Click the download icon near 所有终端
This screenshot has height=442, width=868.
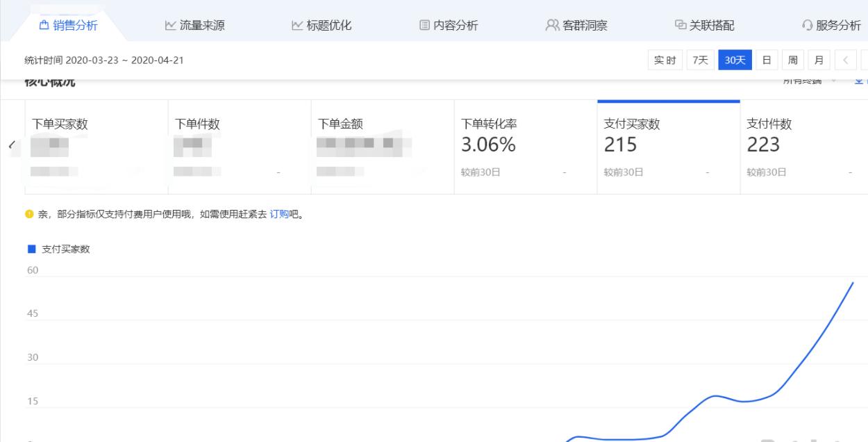(x=859, y=81)
